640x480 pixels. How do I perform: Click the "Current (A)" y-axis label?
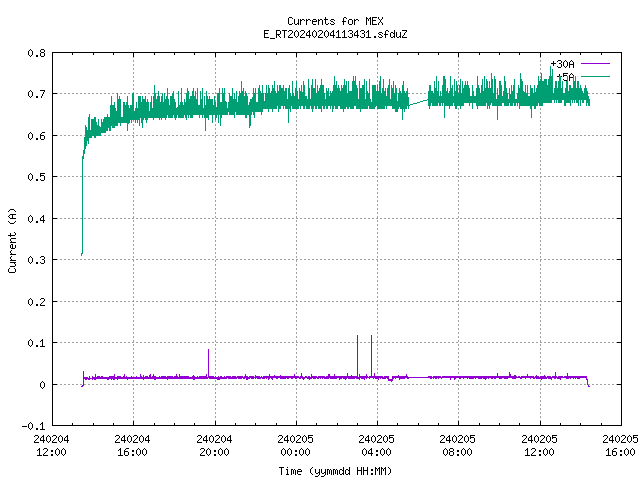12,240
